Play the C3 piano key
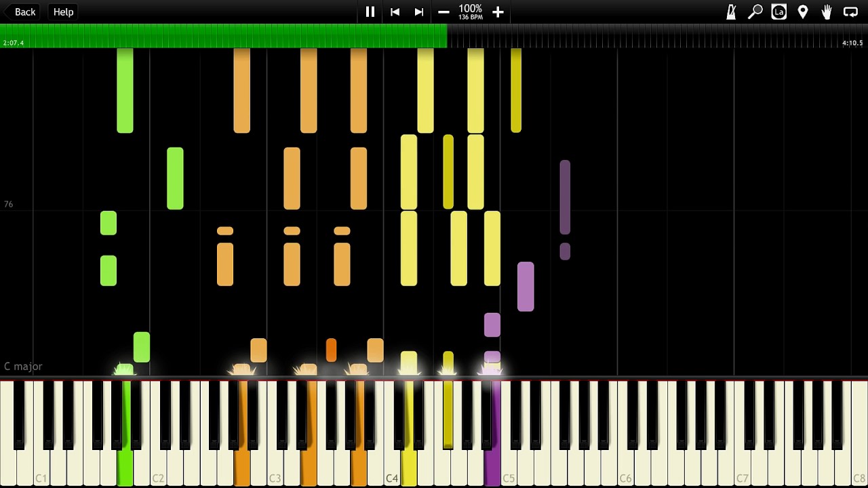This screenshot has width=868, height=488. pyautogui.click(x=275, y=469)
